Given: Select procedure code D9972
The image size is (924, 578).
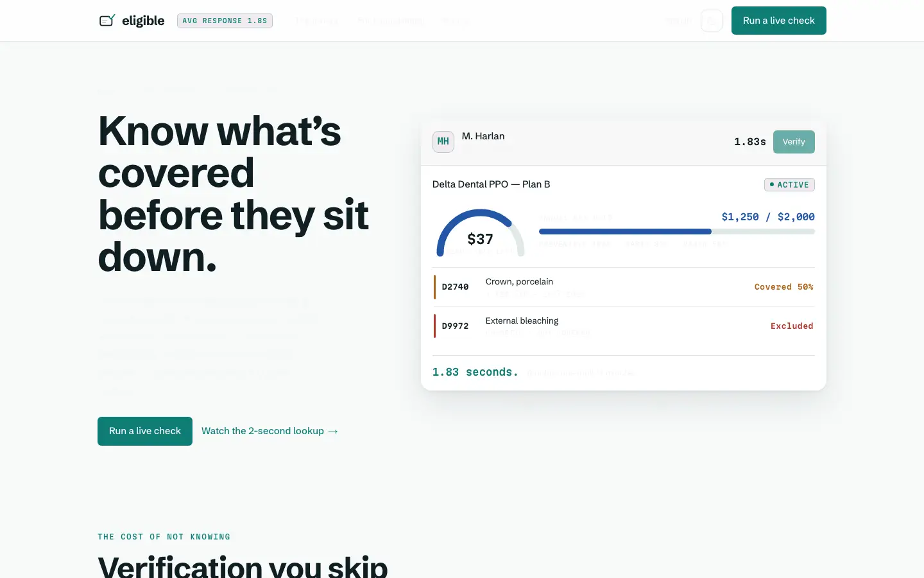Looking at the screenshot, I should 456,326.
